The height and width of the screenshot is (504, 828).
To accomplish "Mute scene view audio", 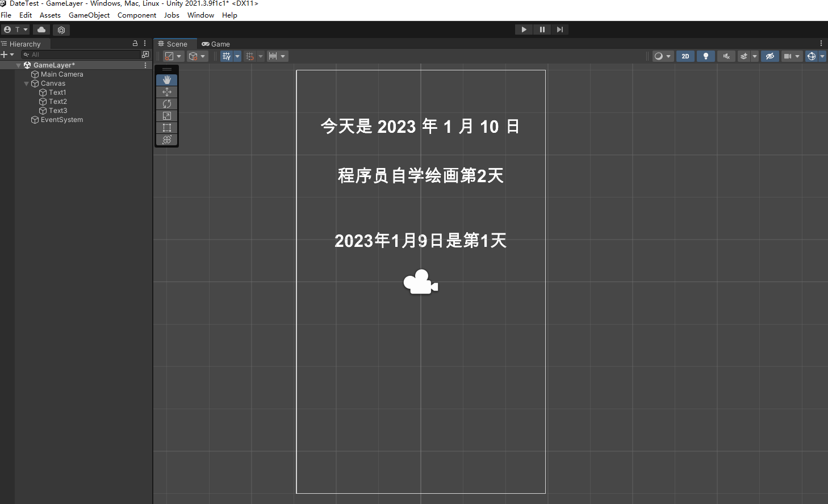I will (x=726, y=56).
